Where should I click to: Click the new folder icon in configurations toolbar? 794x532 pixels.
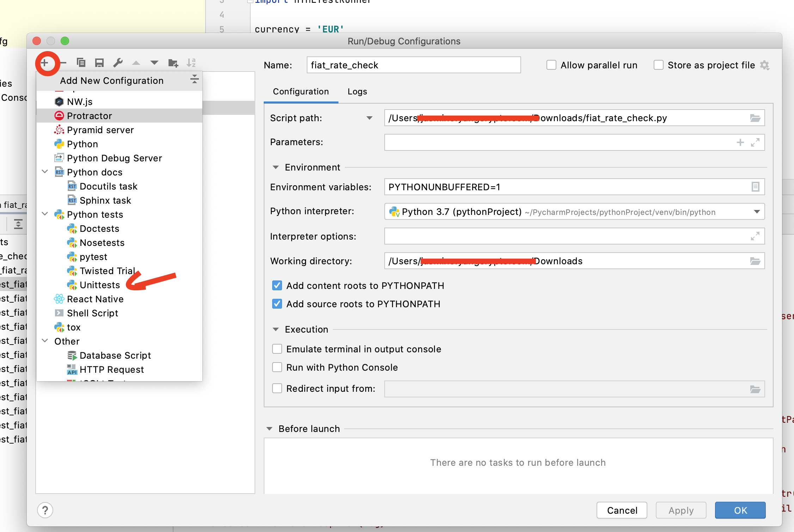[x=173, y=62]
